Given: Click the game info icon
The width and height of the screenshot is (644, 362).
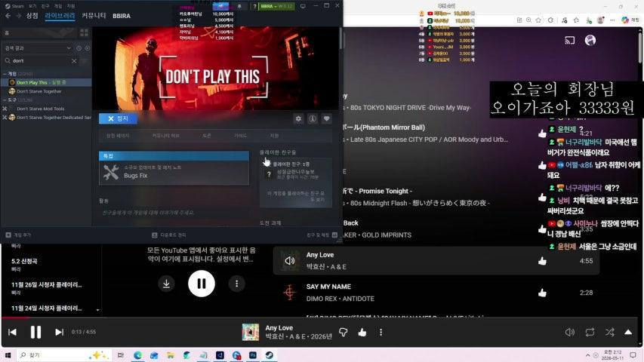Looking at the screenshot, I should [x=313, y=118].
